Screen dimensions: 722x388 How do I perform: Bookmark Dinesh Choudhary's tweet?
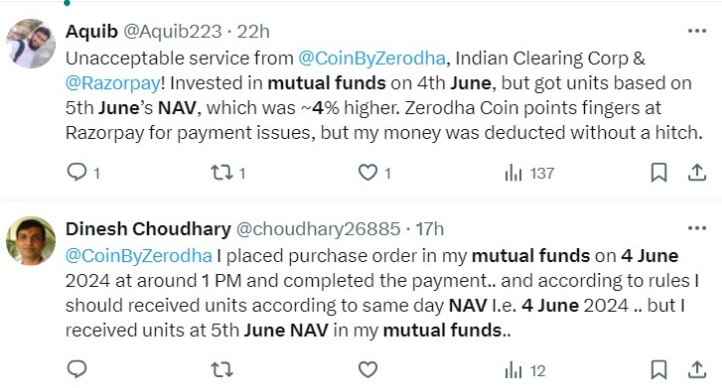pyautogui.click(x=659, y=370)
